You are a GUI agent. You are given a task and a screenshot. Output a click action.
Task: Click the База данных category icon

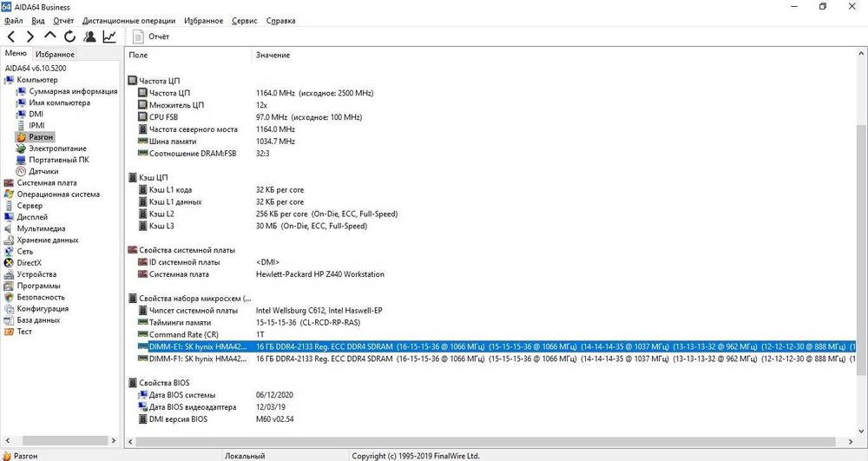pyautogui.click(x=9, y=319)
